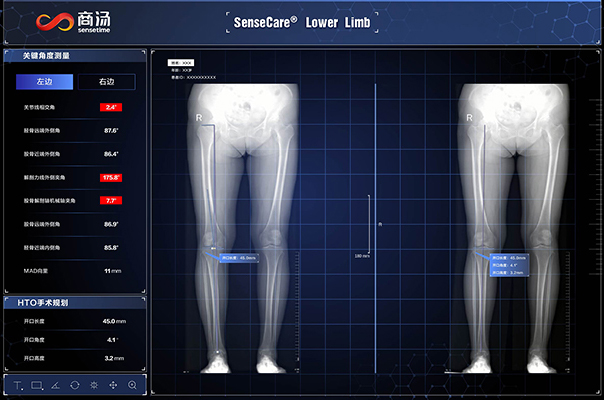Click the R marker on right X-ray
The height and width of the screenshot is (400, 604).
click(469, 118)
